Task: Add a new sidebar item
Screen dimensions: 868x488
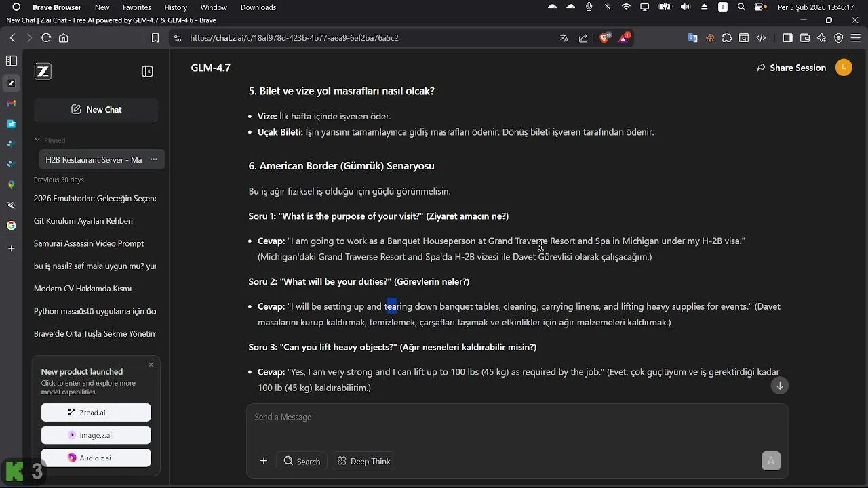Action: pos(11,249)
